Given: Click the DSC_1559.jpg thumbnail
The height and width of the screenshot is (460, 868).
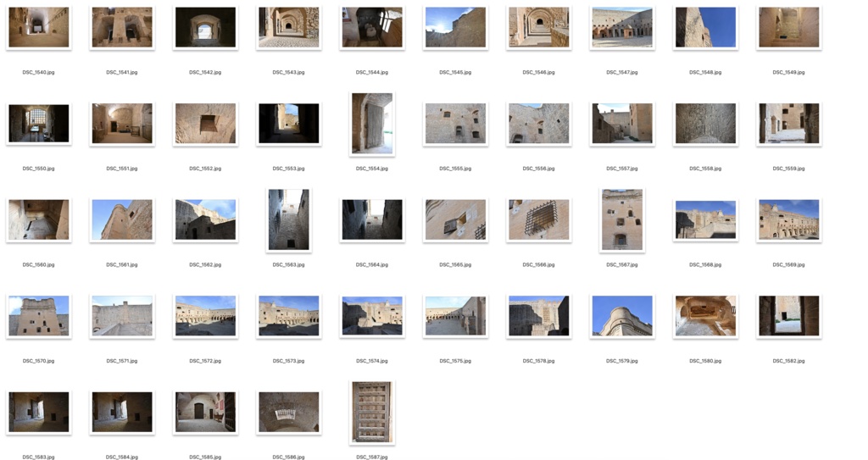Looking at the screenshot, I should 789,124.
